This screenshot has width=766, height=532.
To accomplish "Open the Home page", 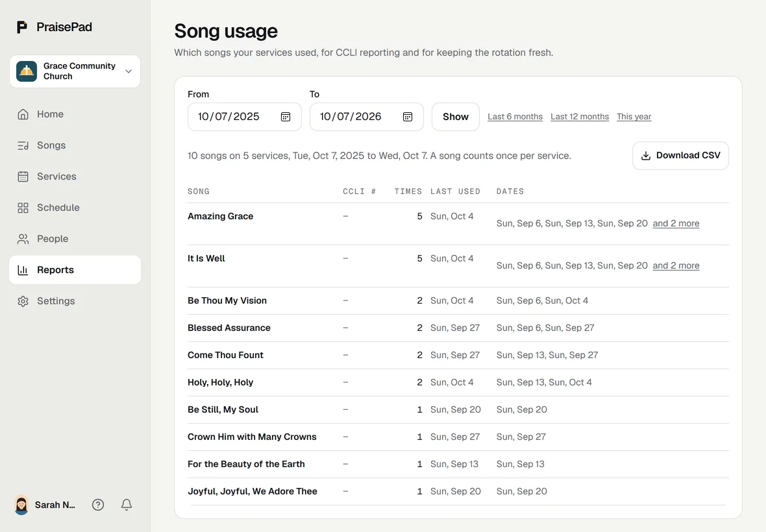I will [x=75, y=114].
